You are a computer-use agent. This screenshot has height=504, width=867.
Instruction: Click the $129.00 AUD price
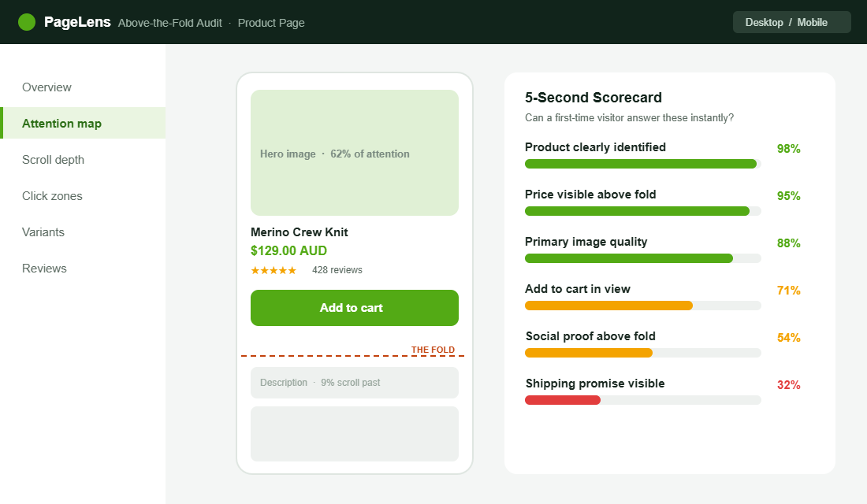[288, 250]
